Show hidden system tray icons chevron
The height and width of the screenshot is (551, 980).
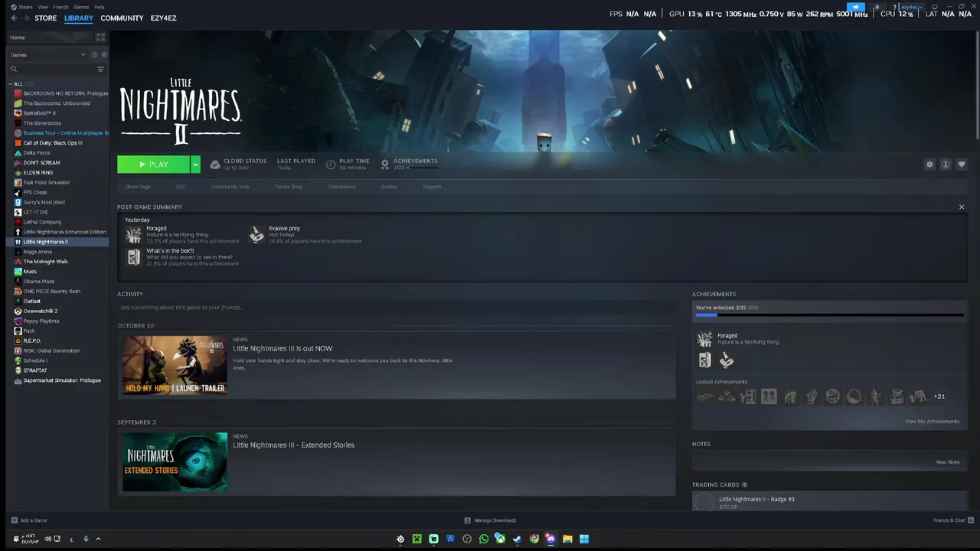point(98,539)
